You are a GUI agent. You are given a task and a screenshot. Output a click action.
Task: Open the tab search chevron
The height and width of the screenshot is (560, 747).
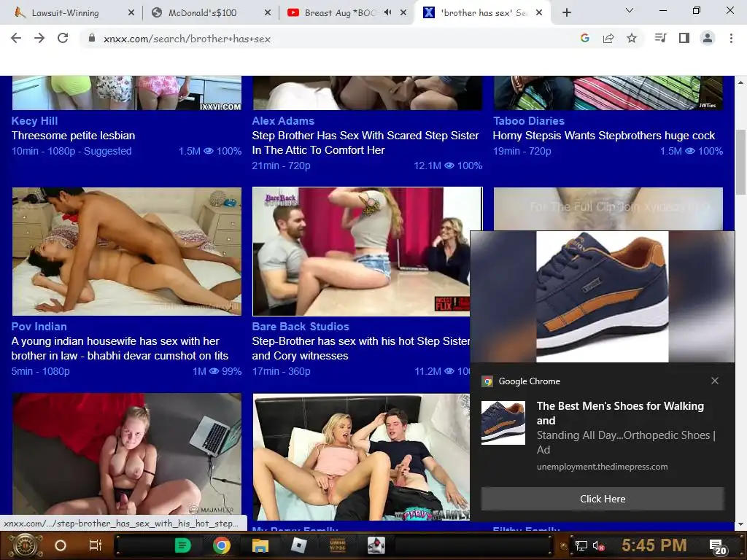(x=630, y=10)
